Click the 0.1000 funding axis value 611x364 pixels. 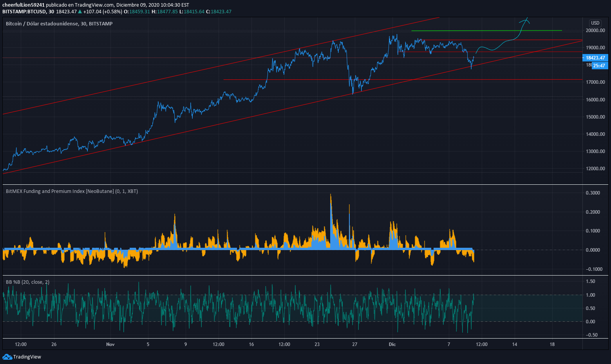[x=593, y=231]
